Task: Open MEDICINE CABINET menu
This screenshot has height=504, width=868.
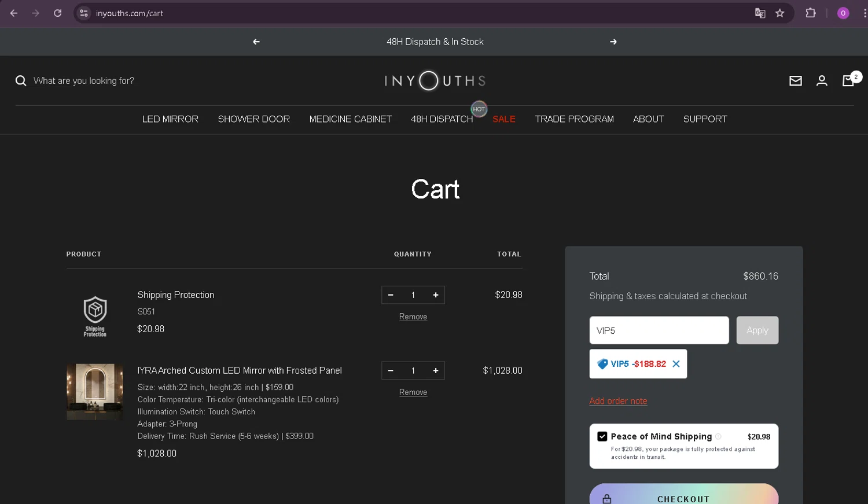Action: (x=351, y=119)
